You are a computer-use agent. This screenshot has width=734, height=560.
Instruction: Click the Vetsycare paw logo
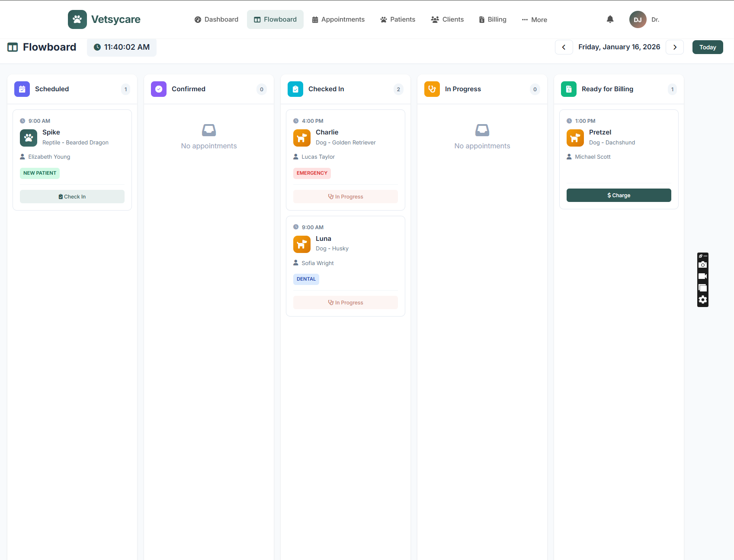coord(77,19)
